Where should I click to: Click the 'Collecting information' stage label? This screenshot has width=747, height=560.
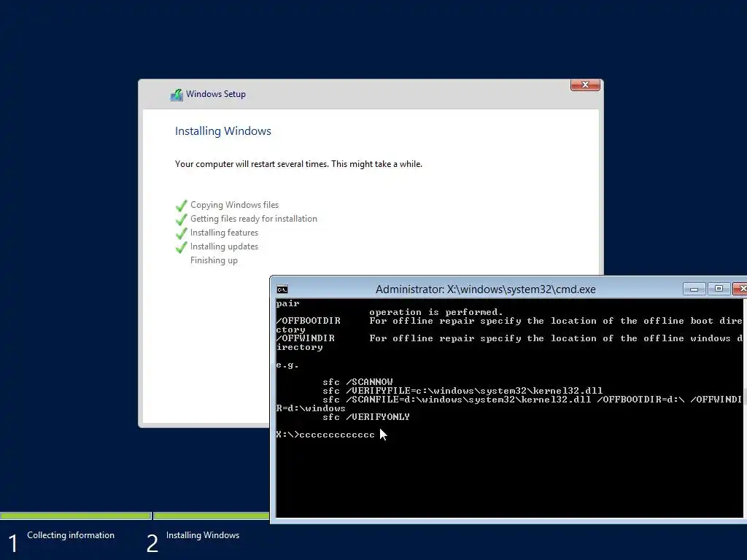tap(71, 535)
